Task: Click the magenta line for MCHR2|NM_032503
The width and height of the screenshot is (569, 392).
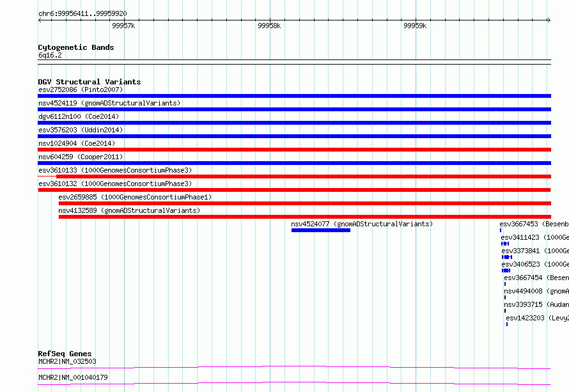Action: [x=294, y=367]
